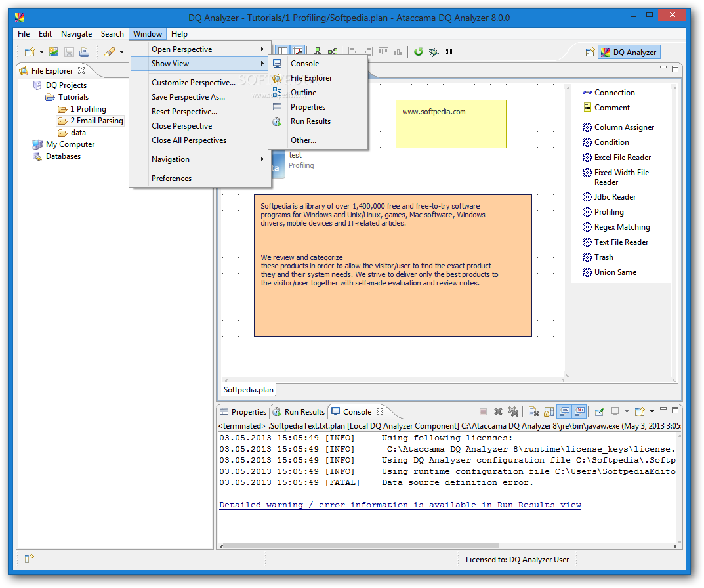The height and width of the screenshot is (588, 704).
Task: Click the align bottom toolbar icon
Action: tap(398, 52)
